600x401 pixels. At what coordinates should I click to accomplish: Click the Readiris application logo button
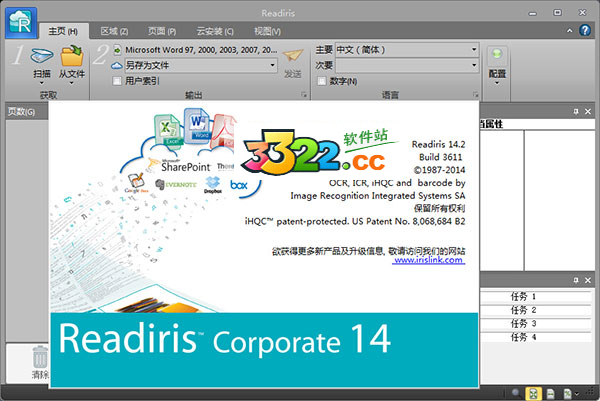click(x=21, y=23)
